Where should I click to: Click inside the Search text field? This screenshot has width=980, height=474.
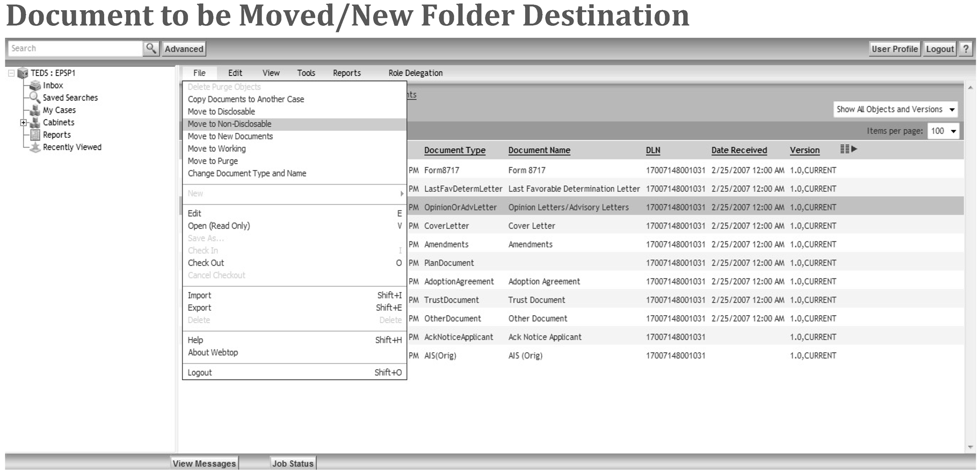tap(75, 48)
